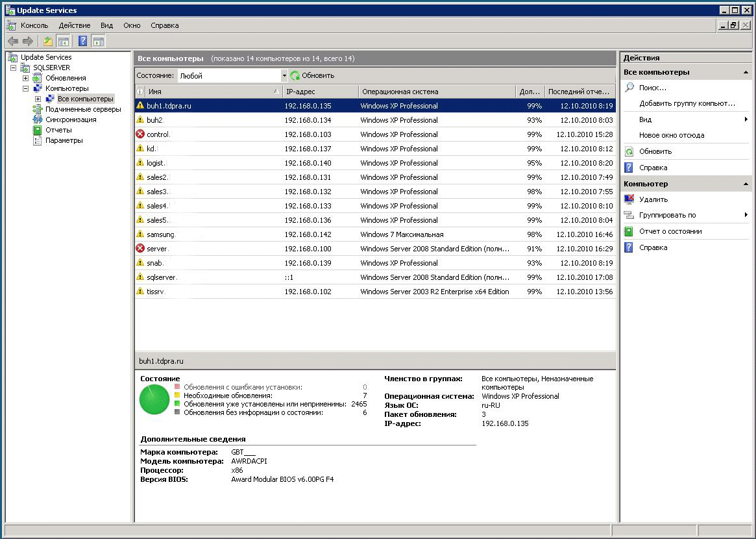The width and height of the screenshot is (756, 539).
Task: Click the Back arrow in the toolbar
Action: click(x=12, y=42)
